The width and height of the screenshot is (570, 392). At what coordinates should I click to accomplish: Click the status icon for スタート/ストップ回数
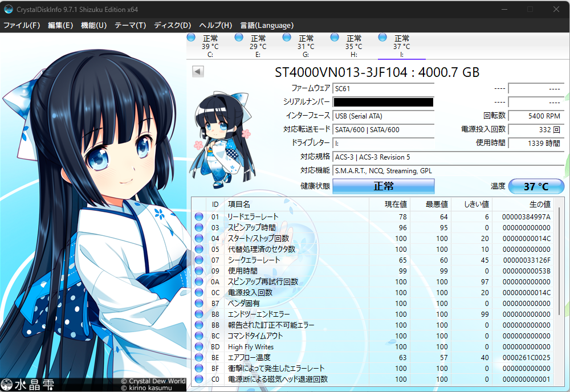(199, 238)
